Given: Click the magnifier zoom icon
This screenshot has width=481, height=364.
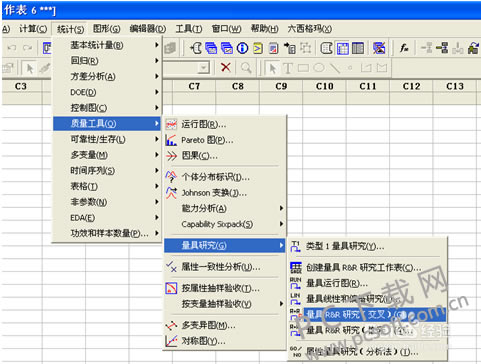Looking at the screenshot, I should click(246, 68).
